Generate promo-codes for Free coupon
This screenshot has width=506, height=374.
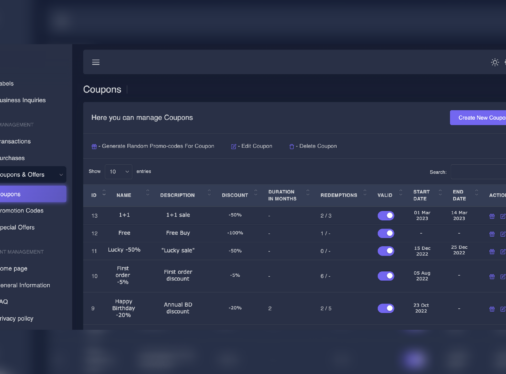pos(492,234)
